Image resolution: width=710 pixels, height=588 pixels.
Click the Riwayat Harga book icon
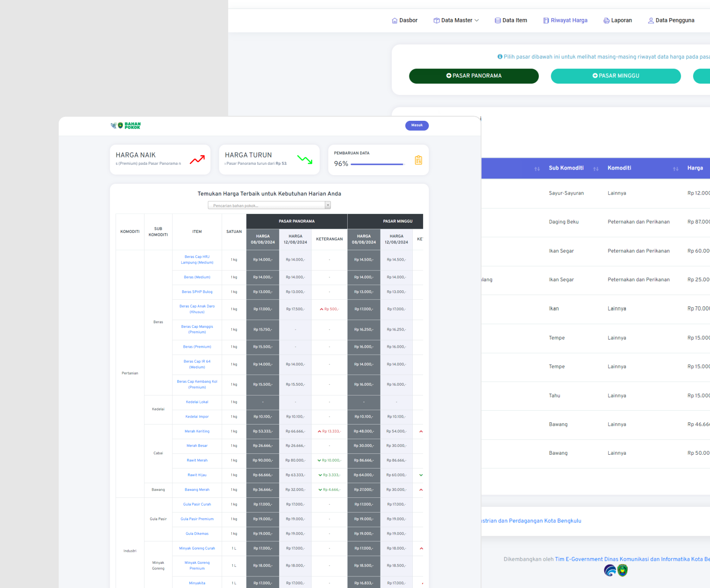(546, 20)
